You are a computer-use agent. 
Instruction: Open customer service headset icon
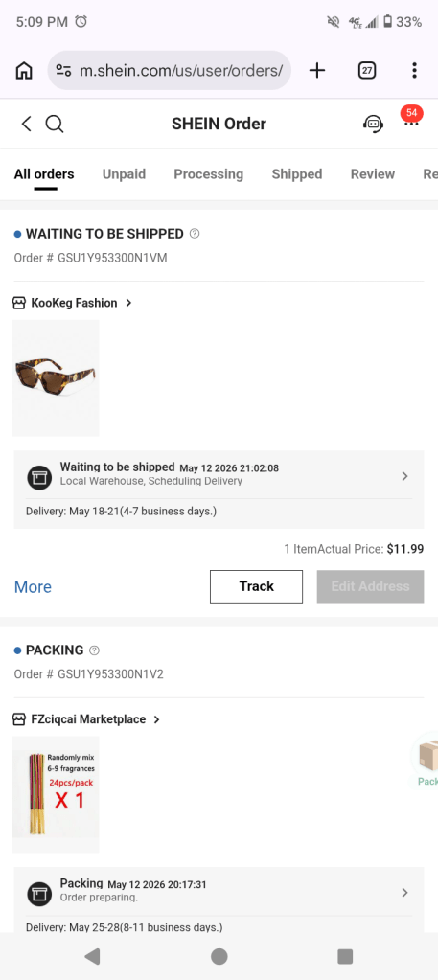374,124
